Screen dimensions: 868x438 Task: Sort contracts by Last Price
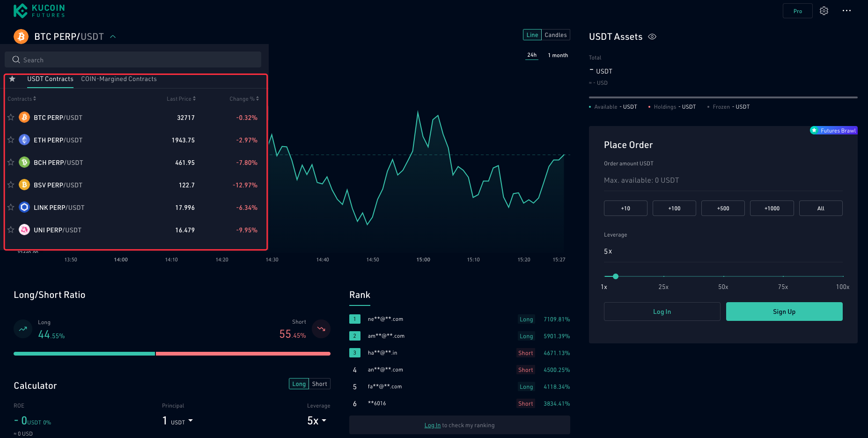(181, 99)
